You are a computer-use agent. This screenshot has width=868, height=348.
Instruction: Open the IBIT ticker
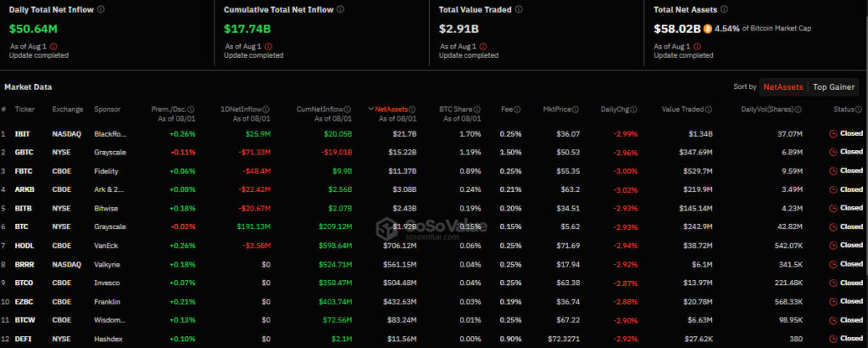21,133
